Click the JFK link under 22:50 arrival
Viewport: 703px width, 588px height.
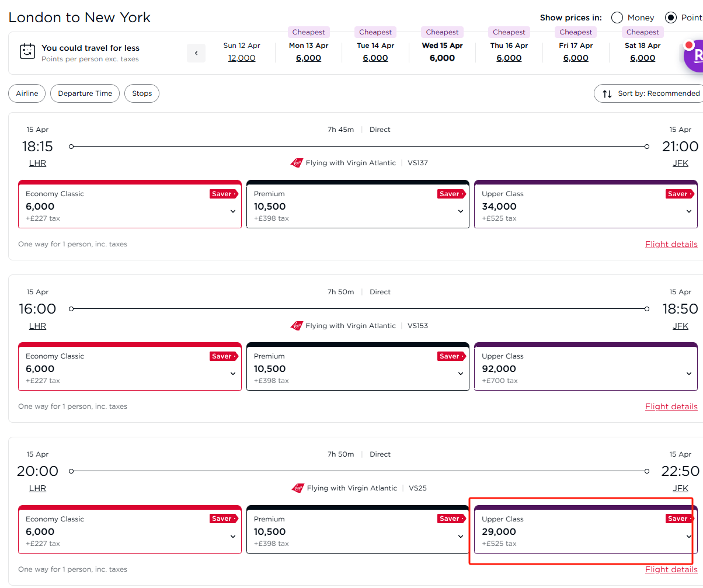pyautogui.click(x=680, y=488)
